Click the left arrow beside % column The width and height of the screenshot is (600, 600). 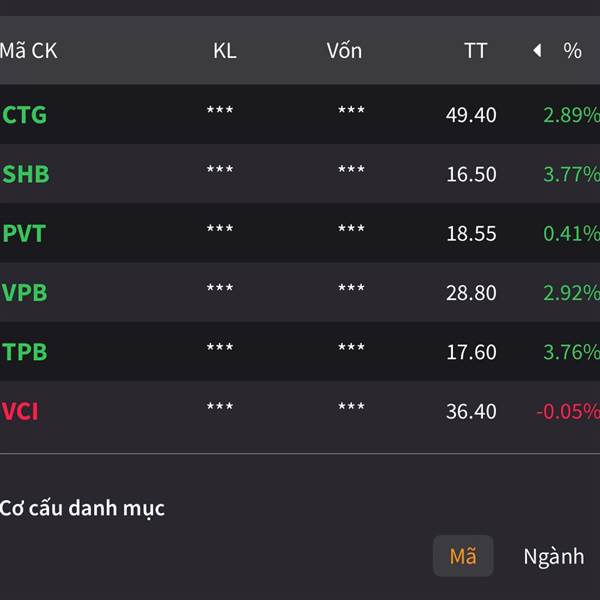click(537, 51)
